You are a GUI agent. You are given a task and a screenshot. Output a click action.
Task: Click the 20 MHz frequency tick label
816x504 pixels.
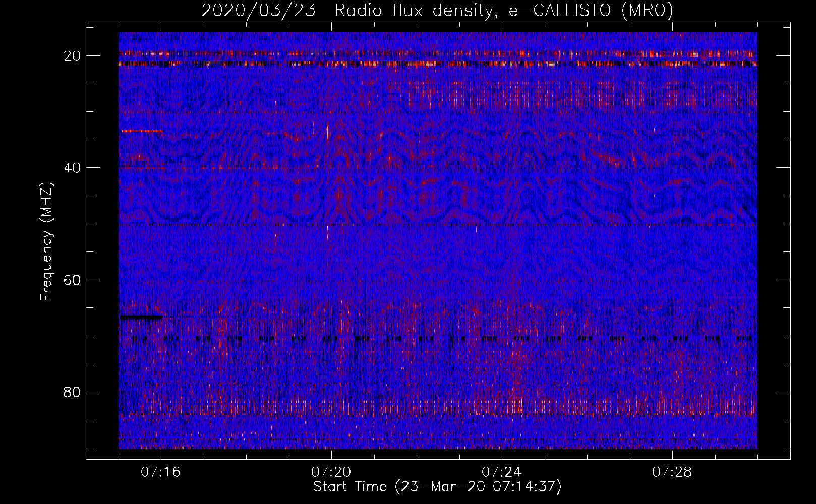[x=73, y=56]
